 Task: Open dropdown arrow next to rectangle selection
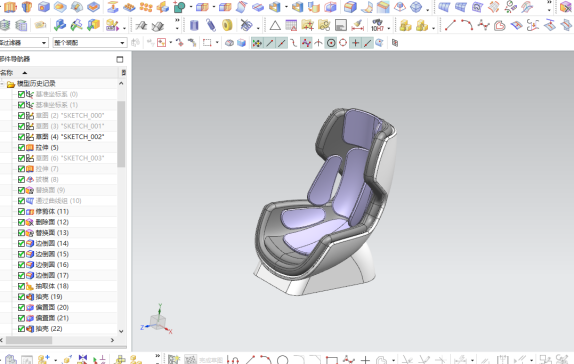pyautogui.click(x=217, y=43)
